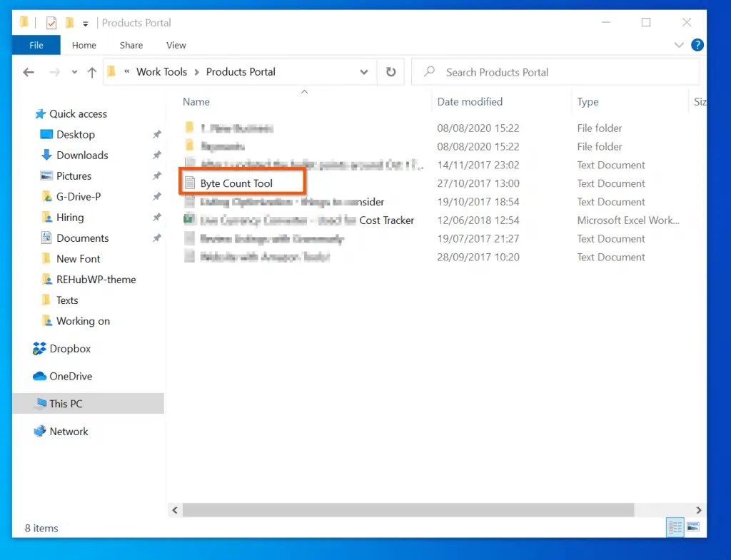Expand the quick access toolbar customize menu
The image size is (731, 560).
pos(85,22)
